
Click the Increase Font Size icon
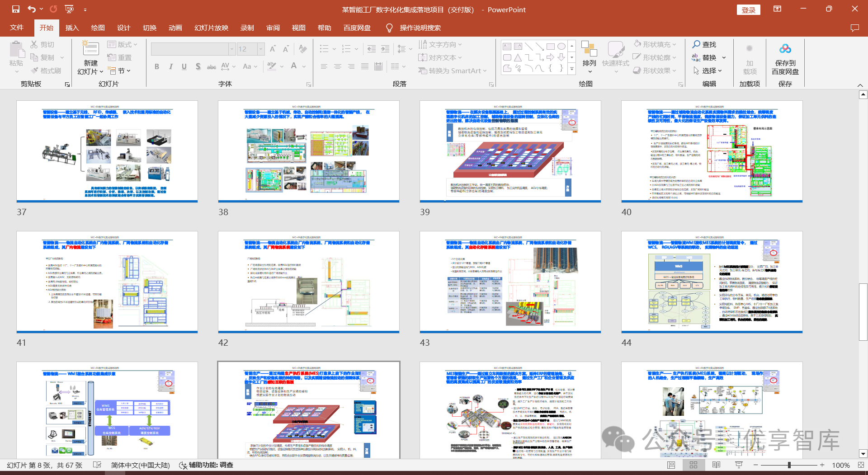click(x=273, y=49)
